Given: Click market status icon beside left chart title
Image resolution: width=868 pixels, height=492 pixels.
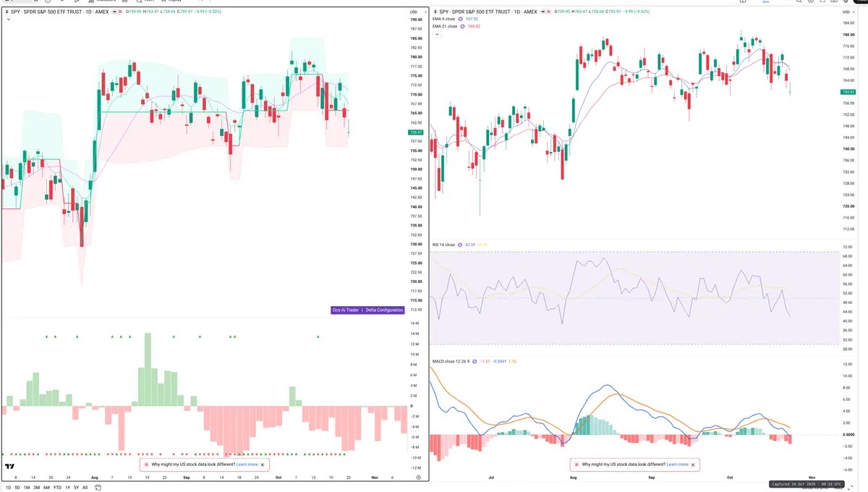Looking at the screenshot, I should 114,12.
